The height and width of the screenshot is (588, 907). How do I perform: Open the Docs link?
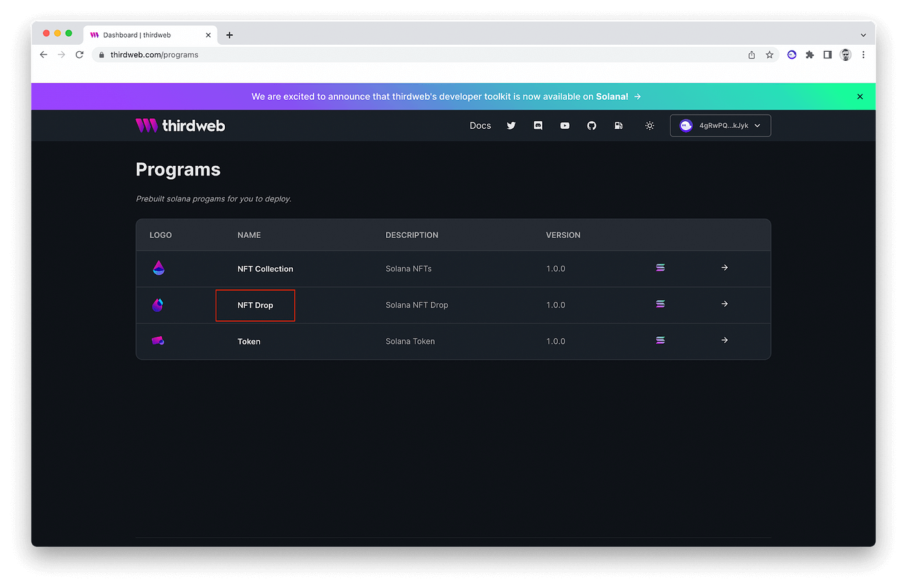(x=480, y=126)
